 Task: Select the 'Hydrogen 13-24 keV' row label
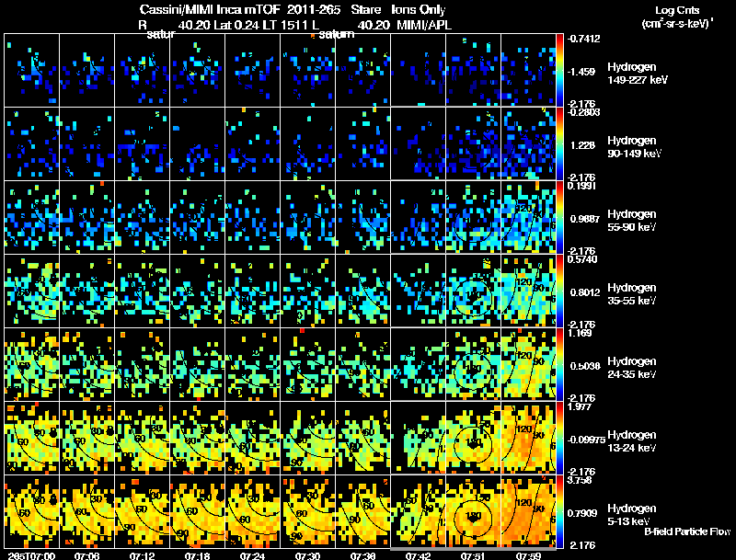coord(632,441)
